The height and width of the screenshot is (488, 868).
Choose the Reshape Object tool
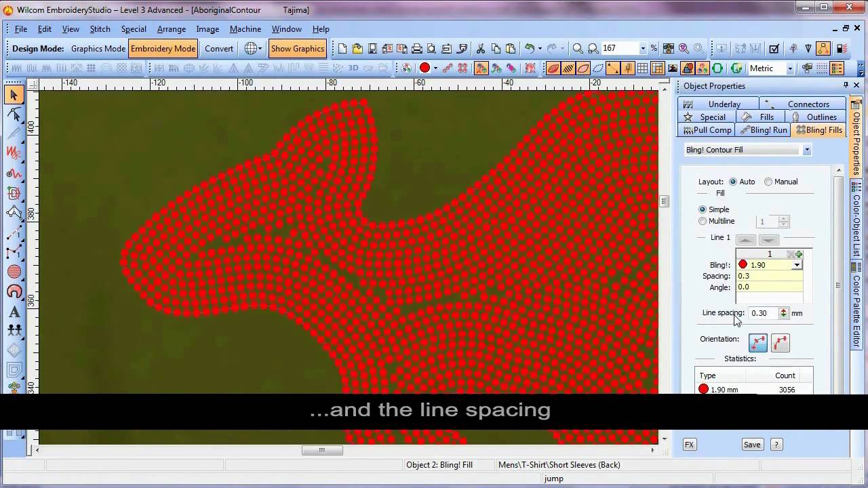click(14, 115)
